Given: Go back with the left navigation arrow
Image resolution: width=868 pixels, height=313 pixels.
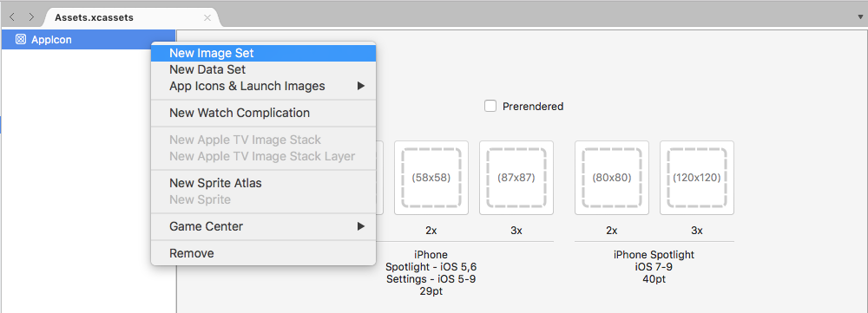Looking at the screenshot, I should coord(12,17).
